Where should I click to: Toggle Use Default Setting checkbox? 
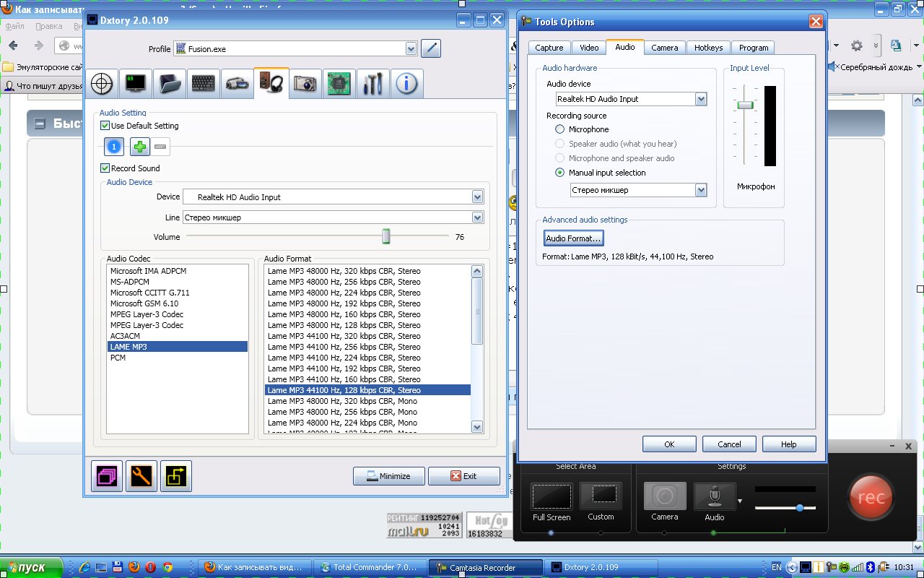[x=105, y=126]
